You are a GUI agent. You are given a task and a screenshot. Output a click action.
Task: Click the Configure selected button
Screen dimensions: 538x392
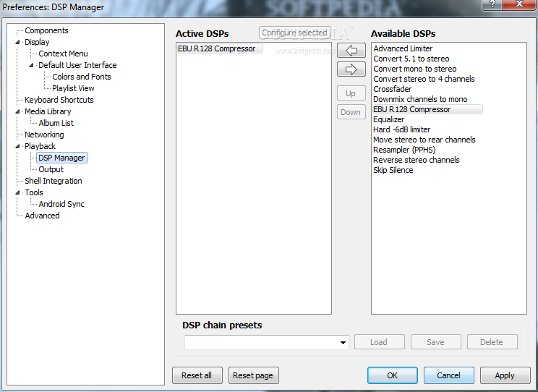point(295,33)
